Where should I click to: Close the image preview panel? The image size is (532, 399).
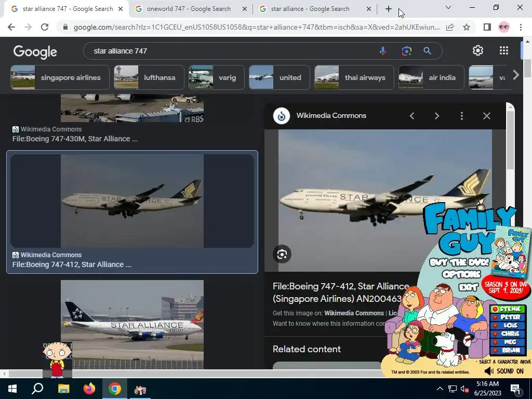tap(486, 116)
